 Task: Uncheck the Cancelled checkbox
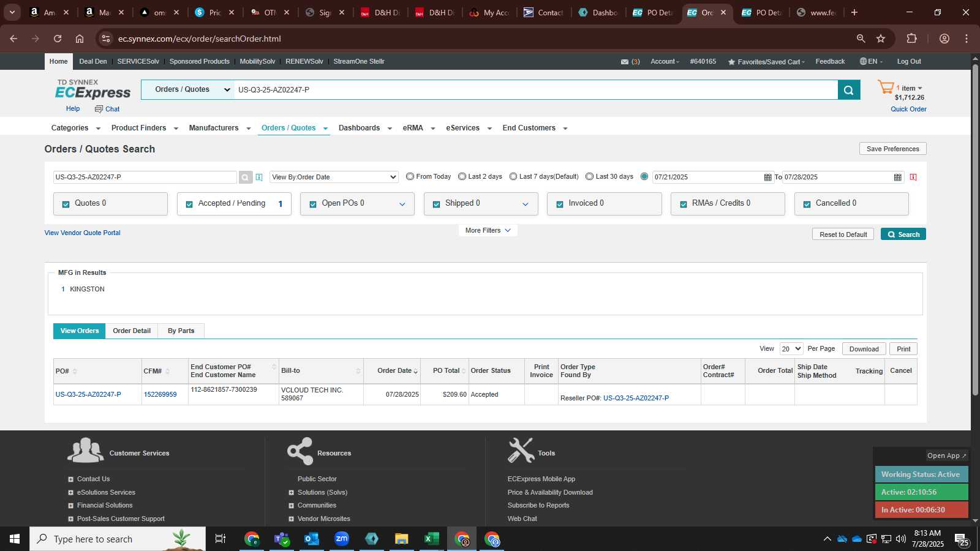pos(807,204)
